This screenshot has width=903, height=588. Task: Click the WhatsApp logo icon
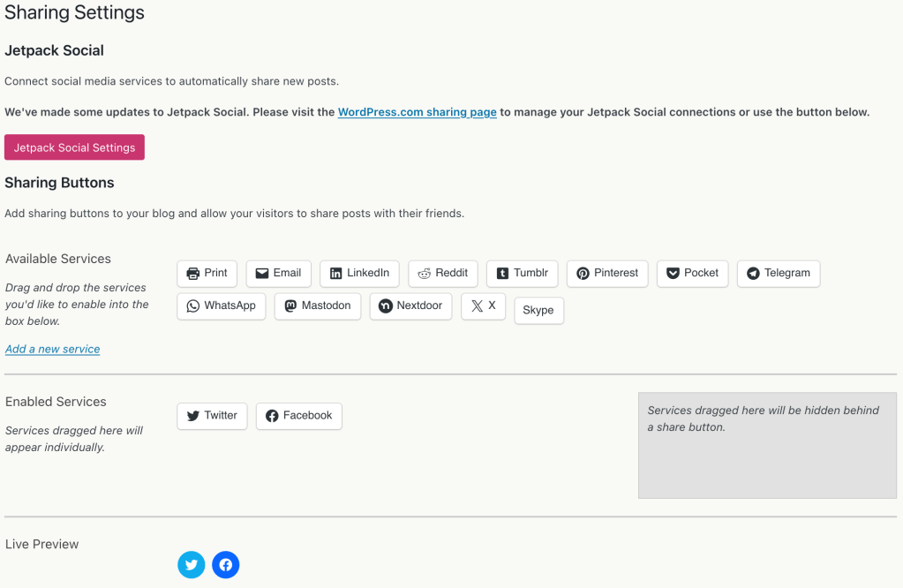coord(193,306)
